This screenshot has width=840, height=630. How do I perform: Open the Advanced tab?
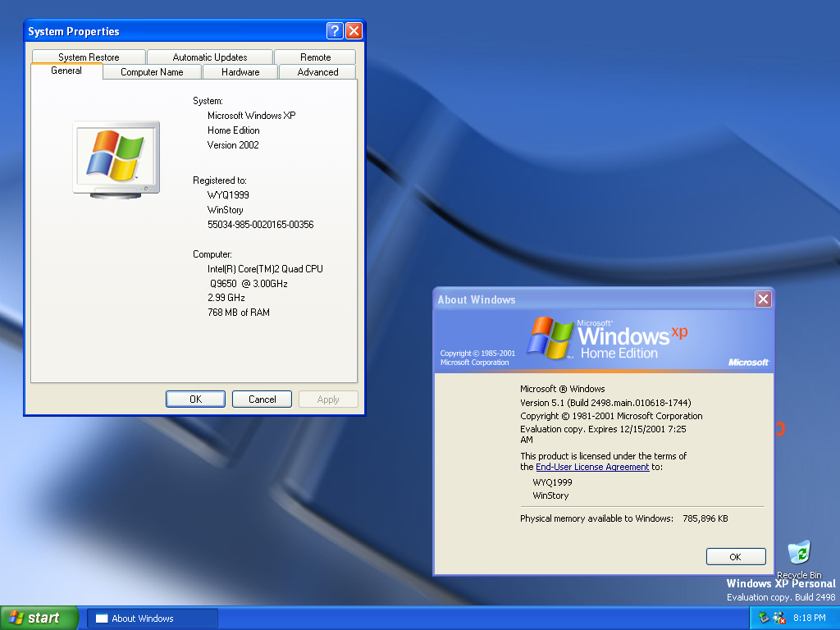(317, 72)
